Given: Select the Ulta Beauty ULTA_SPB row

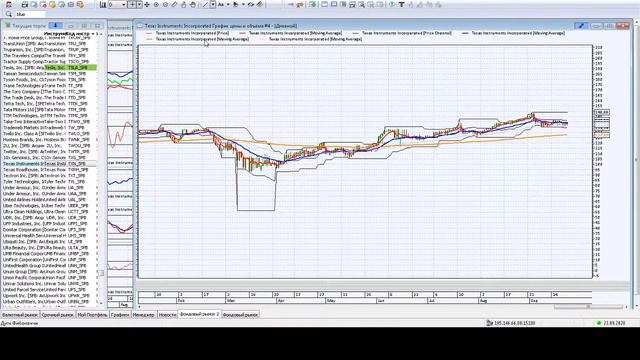Looking at the screenshot, I should [x=49, y=247].
